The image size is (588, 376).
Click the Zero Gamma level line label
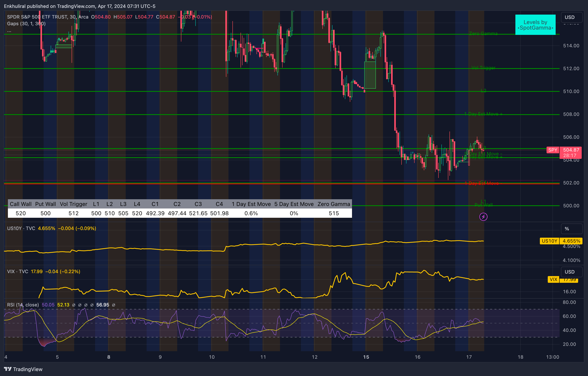point(483,34)
